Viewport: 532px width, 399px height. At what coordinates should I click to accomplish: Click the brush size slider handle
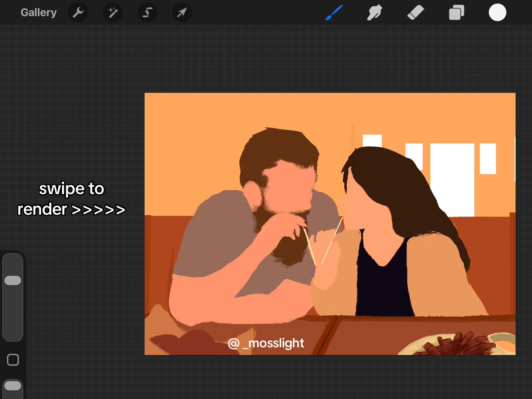click(x=13, y=280)
